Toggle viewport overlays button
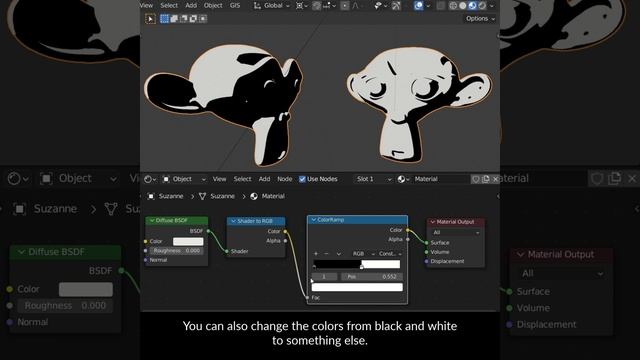This screenshot has height=360, width=640. [x=418, y=6]
